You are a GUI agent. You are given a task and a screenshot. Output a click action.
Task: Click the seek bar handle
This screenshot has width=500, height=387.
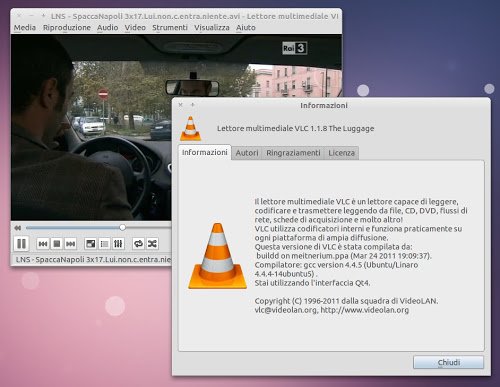click(122, 227)
